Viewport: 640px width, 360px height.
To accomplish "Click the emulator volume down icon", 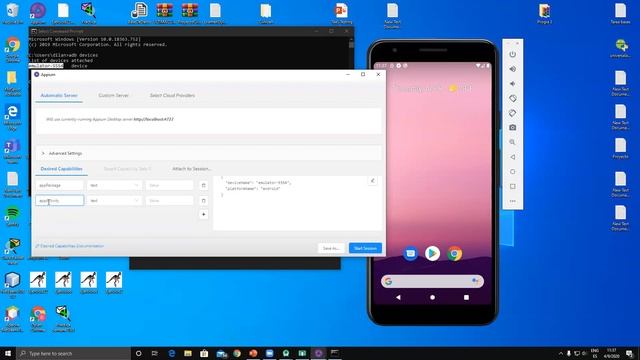I will point(513,84).
